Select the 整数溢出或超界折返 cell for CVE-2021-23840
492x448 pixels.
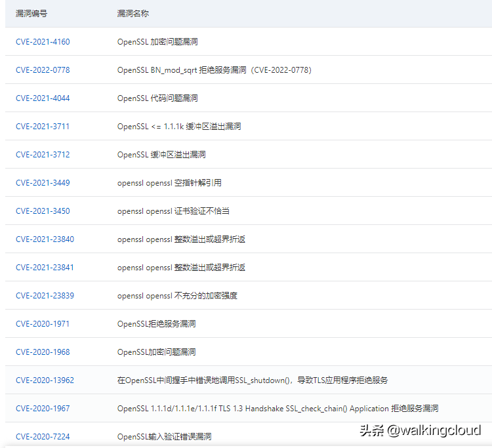click(181, 239)
